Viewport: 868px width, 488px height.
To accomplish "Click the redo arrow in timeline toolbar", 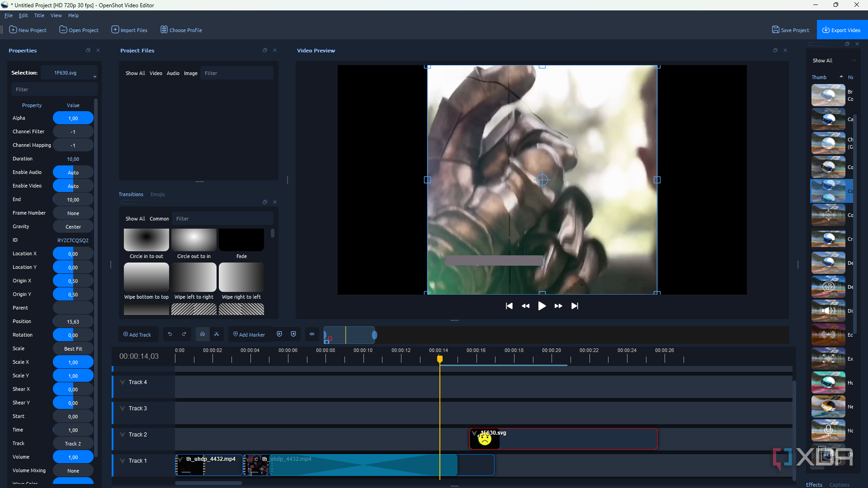I will (184, 334).
